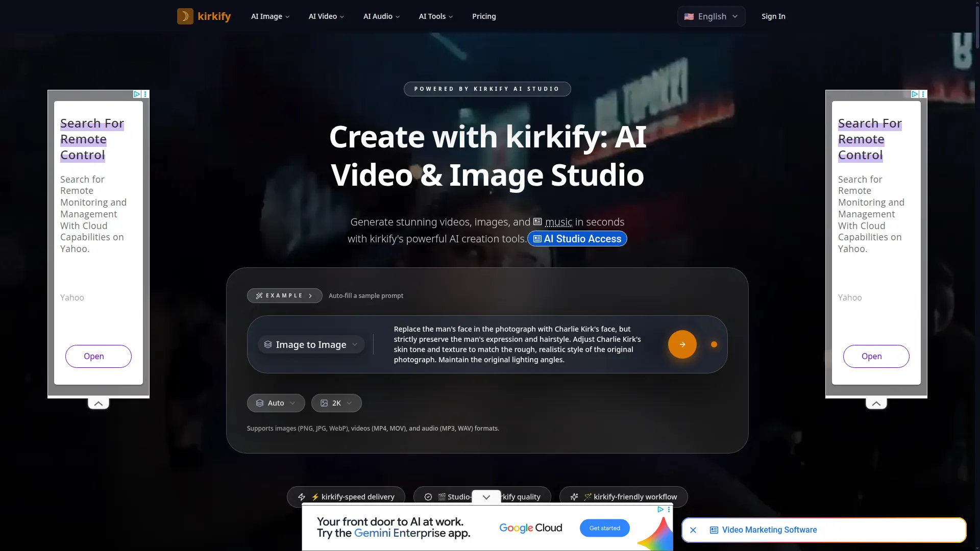Click the image icon on the 2K selector
This screenshot has height=551, width=980.
click(324, 403)
